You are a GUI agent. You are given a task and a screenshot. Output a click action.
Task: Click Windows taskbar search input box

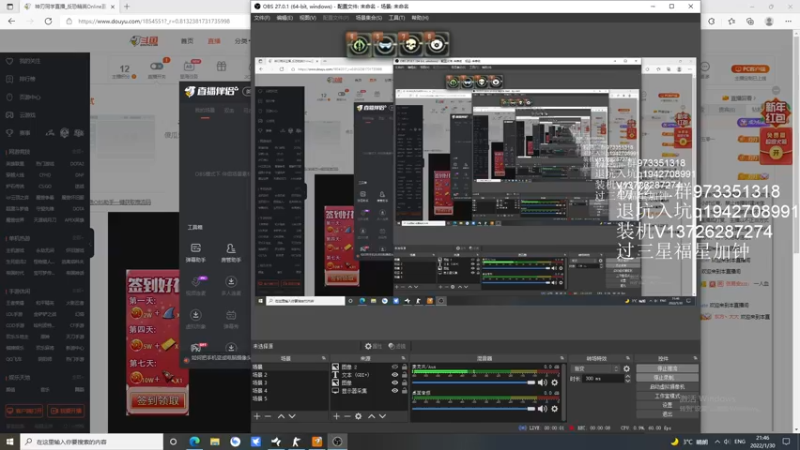click(92, 441)
